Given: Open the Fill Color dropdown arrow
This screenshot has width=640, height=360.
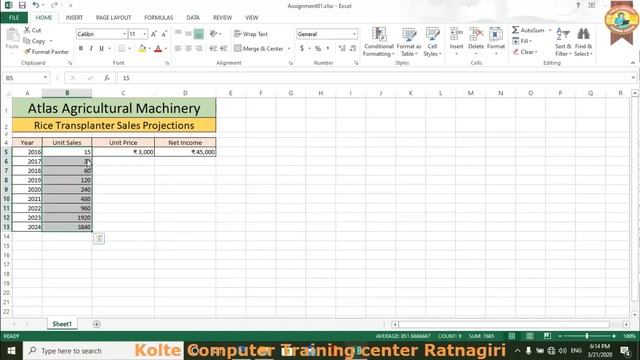Looking at the screenshot, I should pos(149,49).
